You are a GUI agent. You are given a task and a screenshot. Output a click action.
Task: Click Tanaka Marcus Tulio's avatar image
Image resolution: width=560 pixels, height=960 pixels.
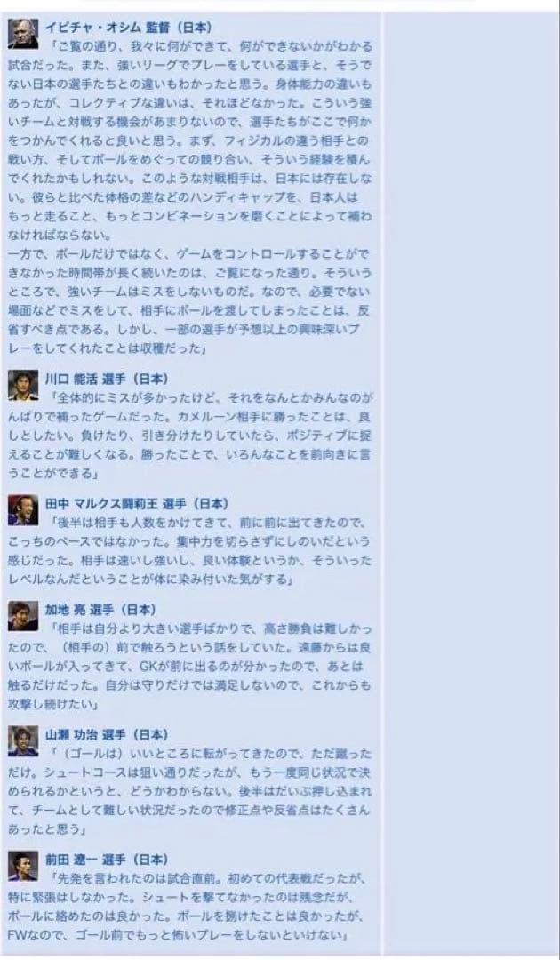point(23,510)
